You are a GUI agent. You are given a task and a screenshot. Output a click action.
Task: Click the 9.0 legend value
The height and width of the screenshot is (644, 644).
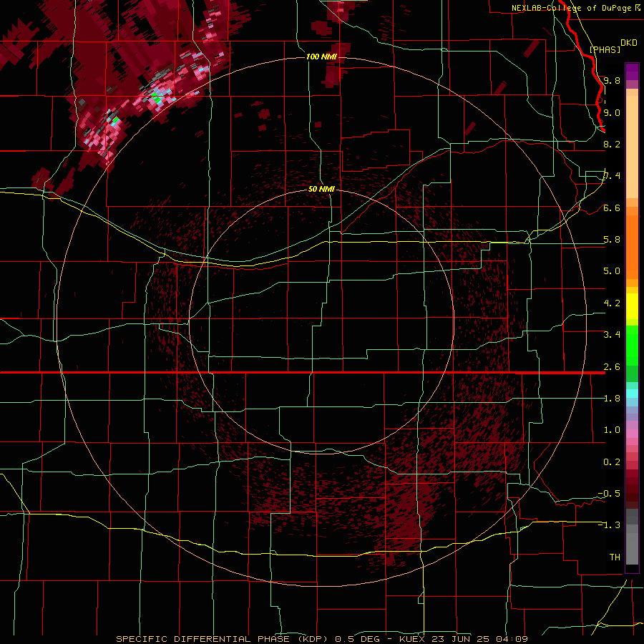(612, 112)
